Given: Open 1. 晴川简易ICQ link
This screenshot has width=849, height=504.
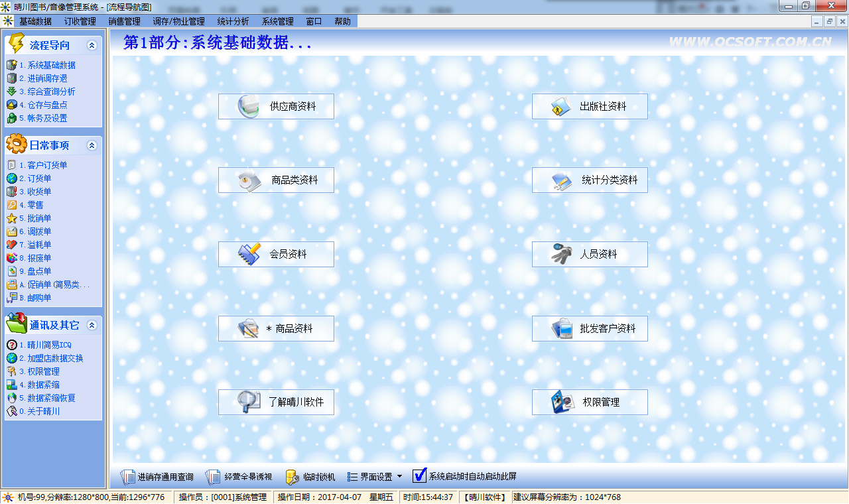Looking at the screenshot, I should (x=45, y=345).
